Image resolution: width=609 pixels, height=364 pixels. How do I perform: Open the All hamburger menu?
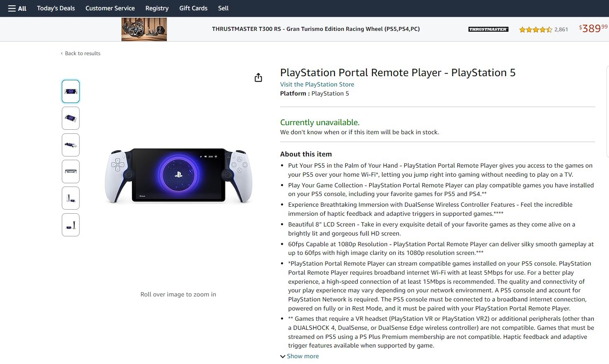click(17, 8)
